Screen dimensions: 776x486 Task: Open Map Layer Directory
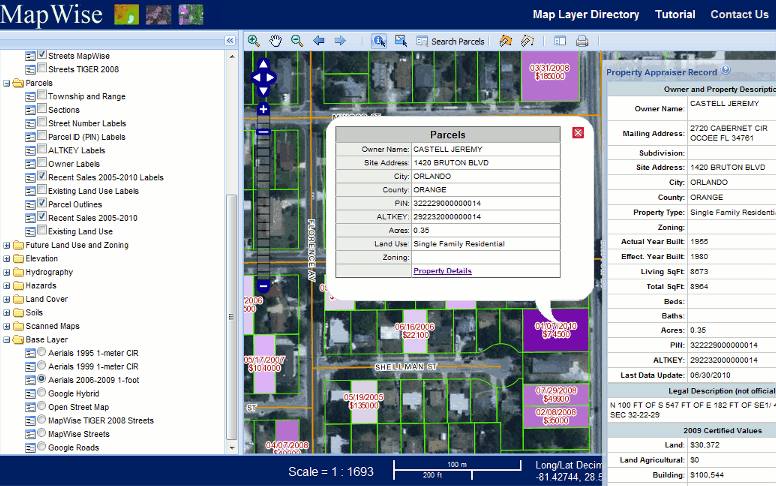tap(586, 14)
